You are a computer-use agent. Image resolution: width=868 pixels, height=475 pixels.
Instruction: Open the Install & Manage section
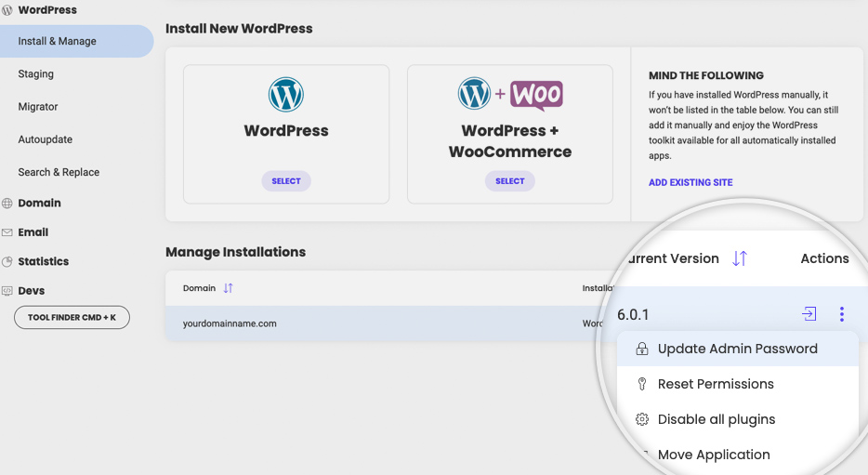pos(76,41)
